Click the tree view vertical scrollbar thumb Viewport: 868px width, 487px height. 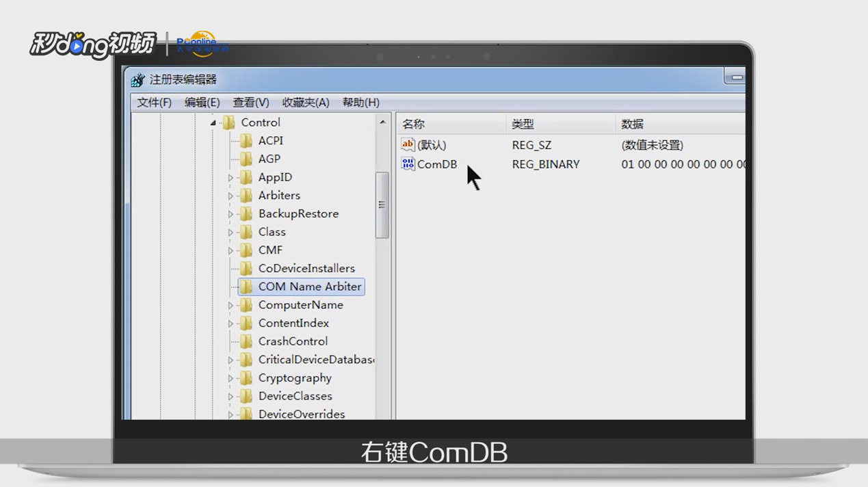pos(381,204)
